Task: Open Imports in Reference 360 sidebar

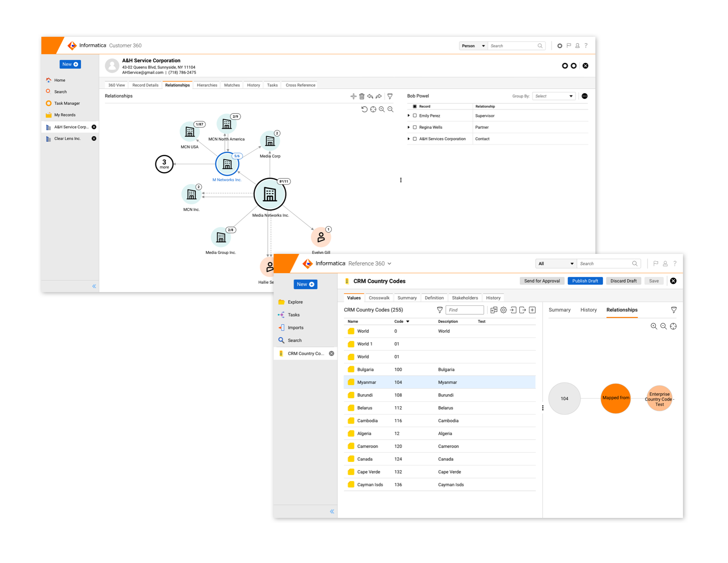Action: 296,328
